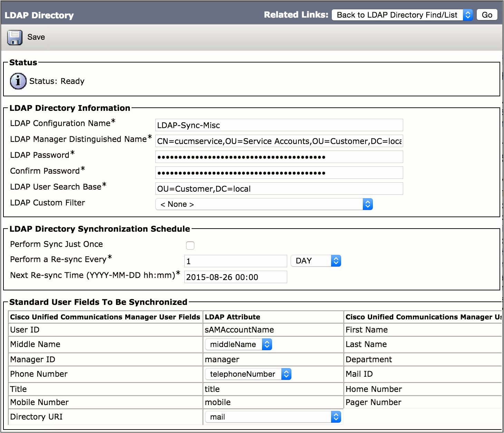The image size is (504, 433).
Task: Click the Save text button
Action: point(36,37)
